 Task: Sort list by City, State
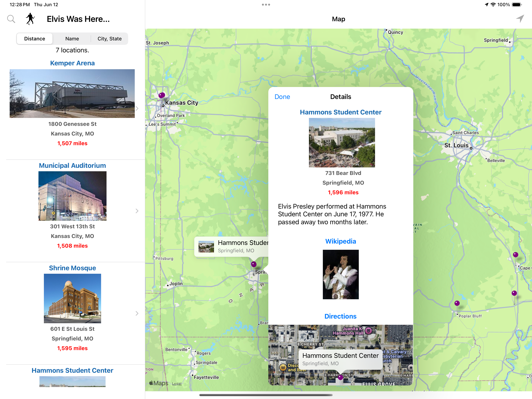point(109,39)
